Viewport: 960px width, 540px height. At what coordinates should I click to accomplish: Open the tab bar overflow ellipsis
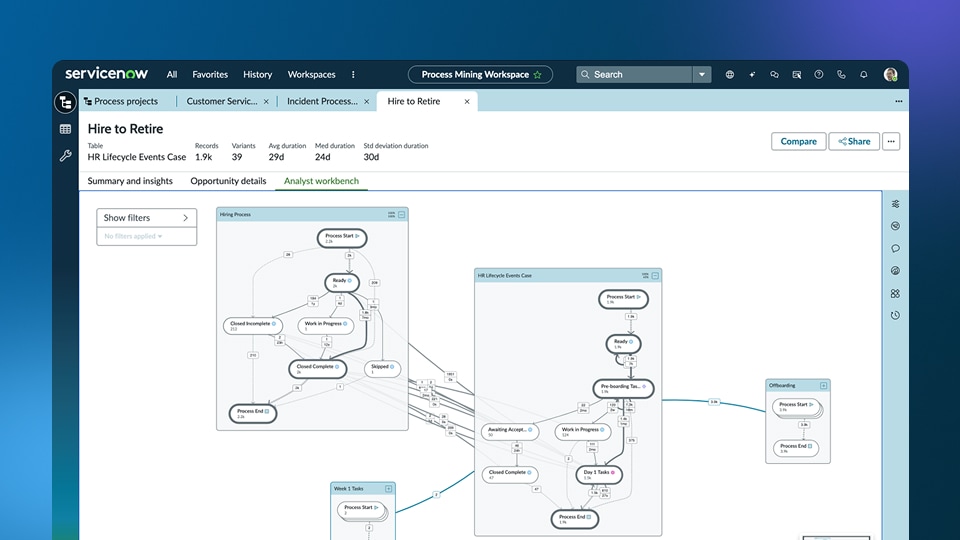898,102
